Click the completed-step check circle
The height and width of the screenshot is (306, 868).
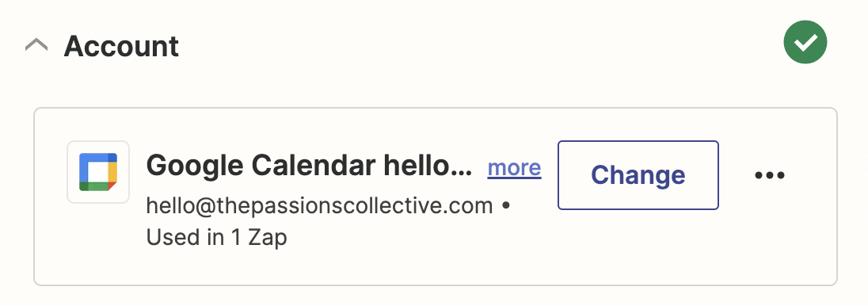pos(805,42)
